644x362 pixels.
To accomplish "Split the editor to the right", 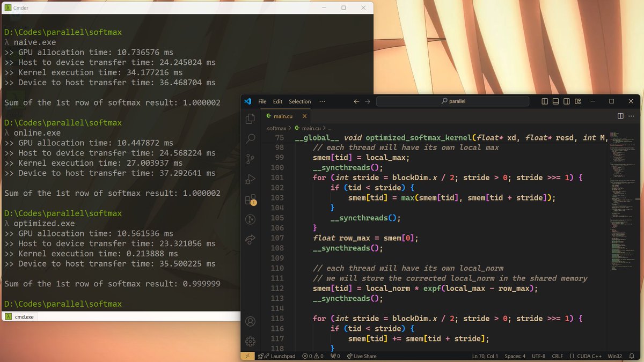I will tap(620, 116).
